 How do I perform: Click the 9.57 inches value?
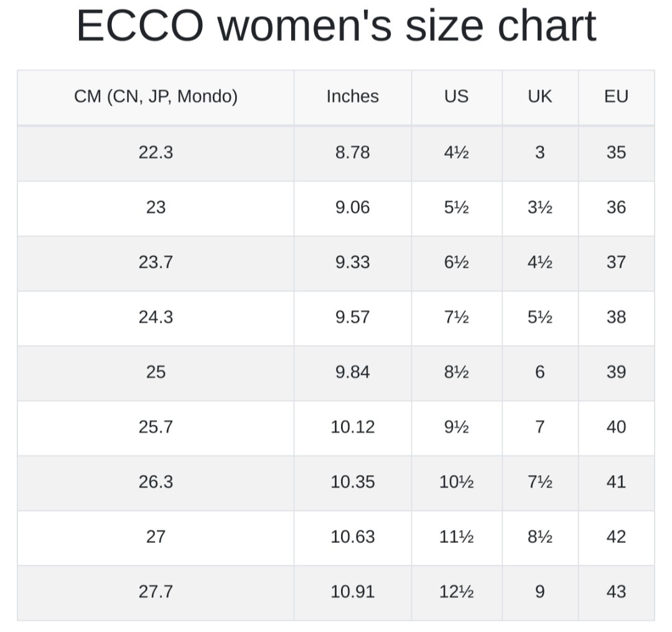click(x=352, y=317)
